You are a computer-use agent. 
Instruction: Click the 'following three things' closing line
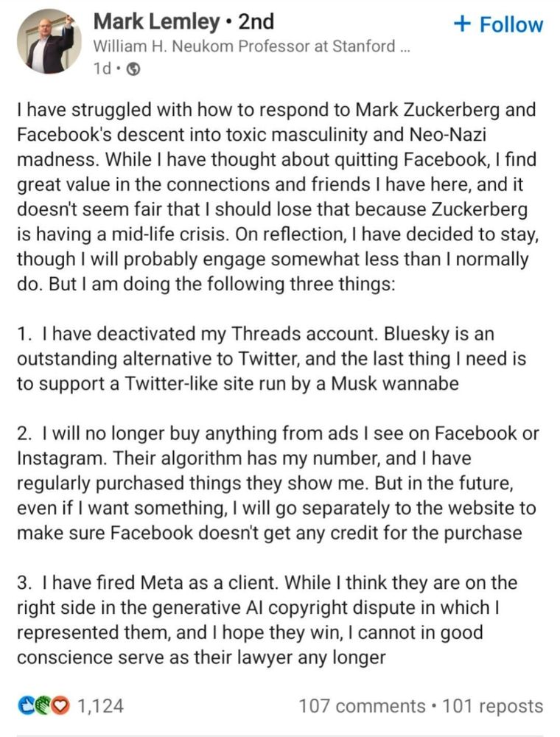pos(206,284)
